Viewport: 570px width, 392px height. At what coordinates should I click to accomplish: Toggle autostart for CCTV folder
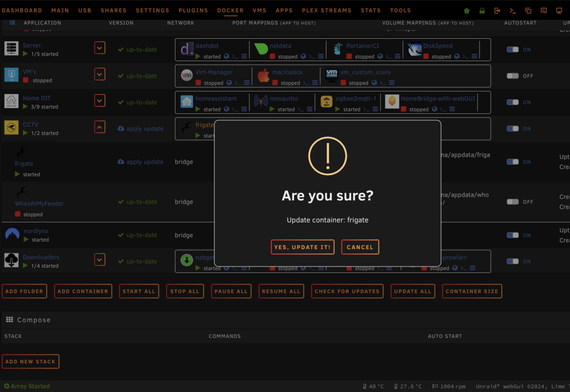(512, 128)
